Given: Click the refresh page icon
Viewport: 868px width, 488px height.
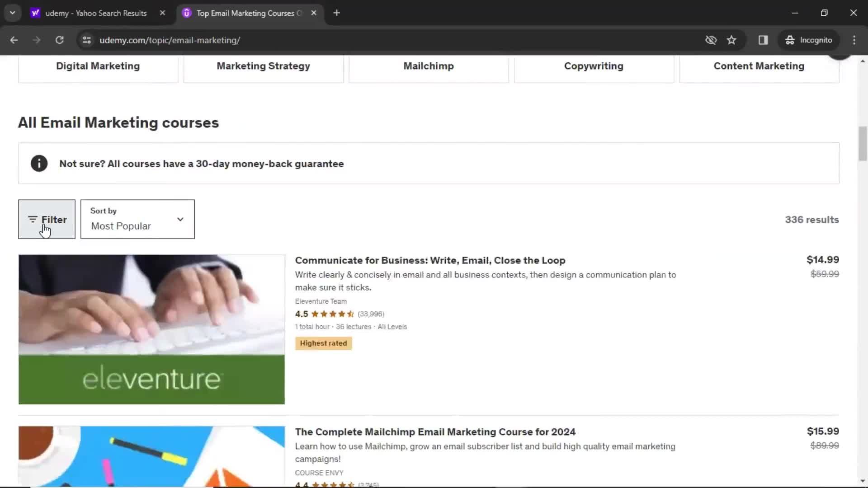Looking at the screenshot, I should [x=59, y=40].
